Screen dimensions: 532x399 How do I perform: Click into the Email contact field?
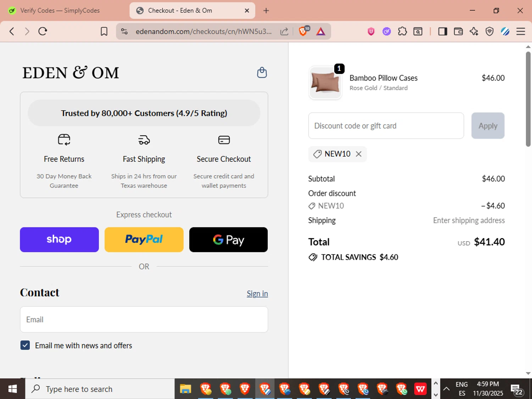coord(144,320)
